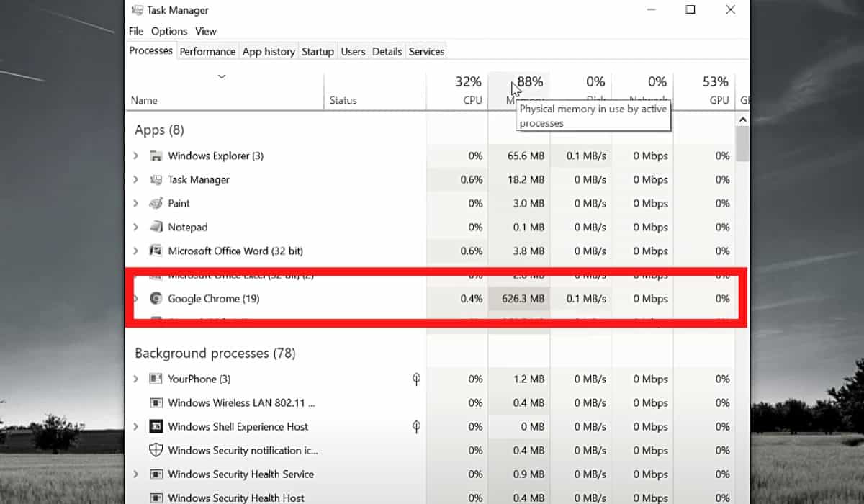Click the scrollbar up arrow

(x=742, y=118)
